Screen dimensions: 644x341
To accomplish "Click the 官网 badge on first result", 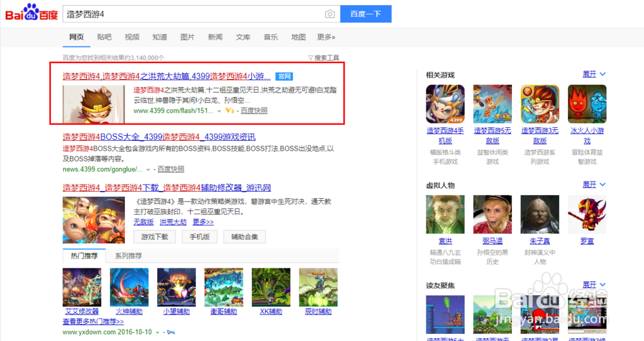I will 284,77.
